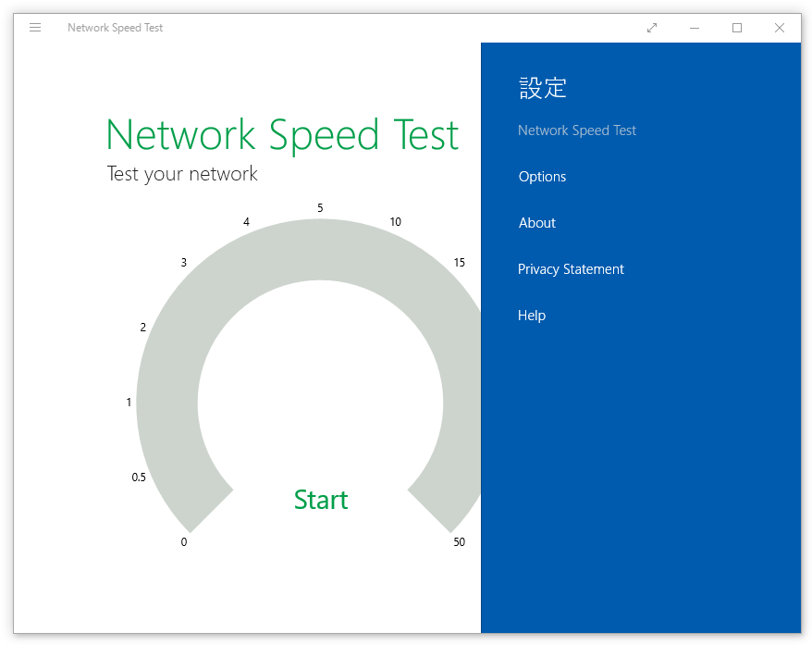Click the 設定 settings panel heading
The width and height of the screenshot is (812, 645).
pos(543,88)
